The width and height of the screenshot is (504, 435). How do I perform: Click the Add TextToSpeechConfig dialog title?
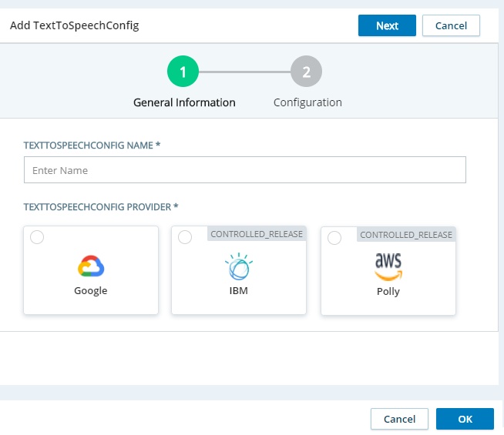[x=75, y=25]
